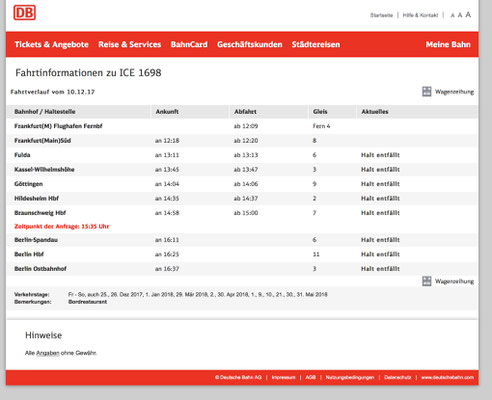The height and width of the screenshot is (400, 492).
Task: Open Reise & Services menu
Action: 130,44
